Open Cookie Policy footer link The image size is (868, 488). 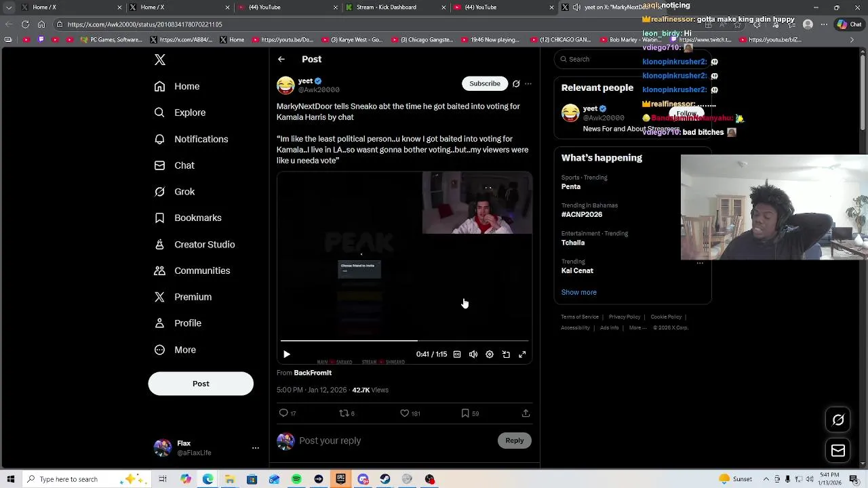(x=666, y=317)
